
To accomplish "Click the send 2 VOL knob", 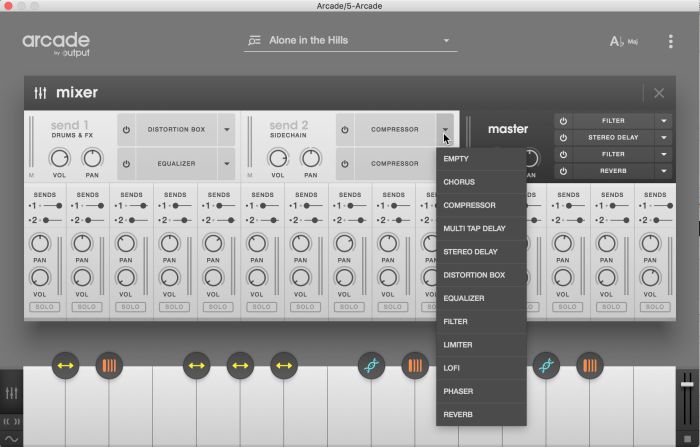I will [278, 159].
